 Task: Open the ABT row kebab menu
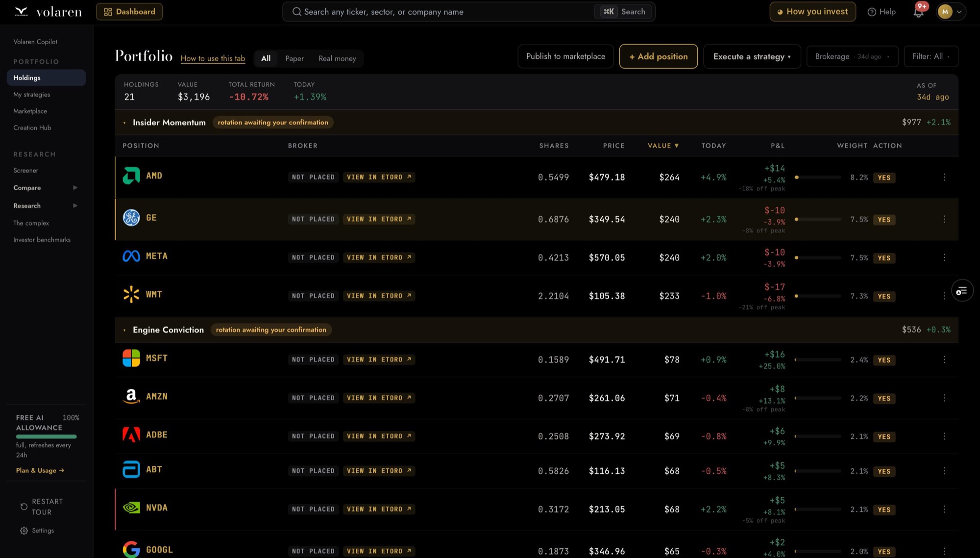click(944, 471)
